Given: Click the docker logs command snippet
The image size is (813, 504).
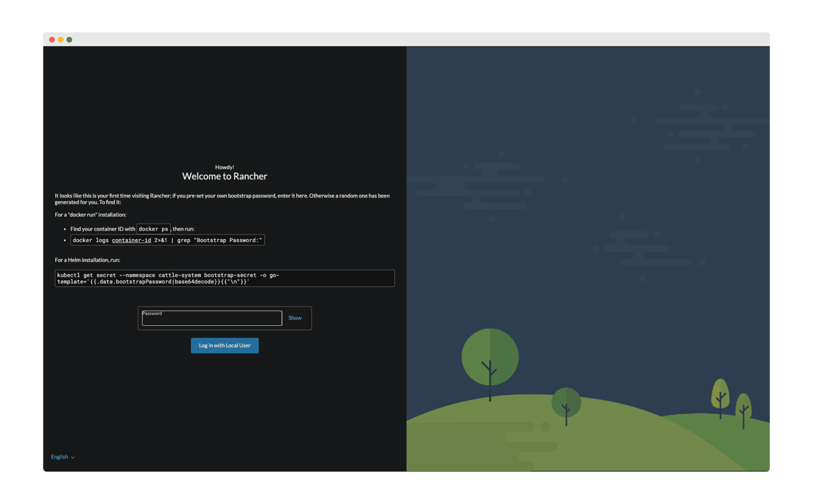Looking at the screenshot, I should coord(167,240).
